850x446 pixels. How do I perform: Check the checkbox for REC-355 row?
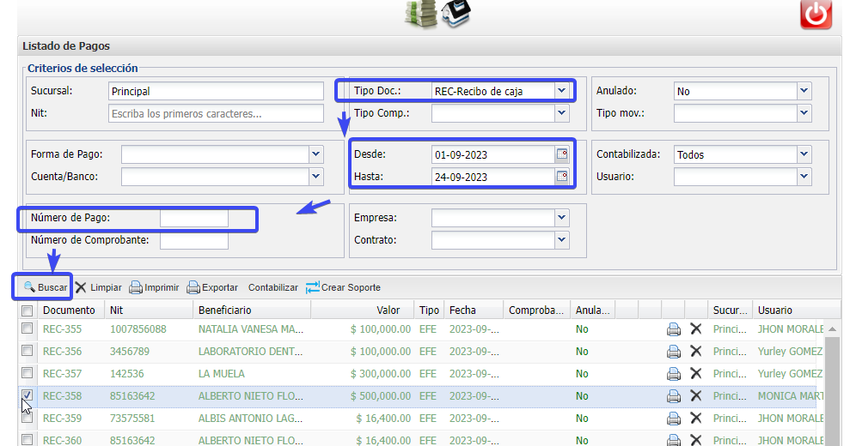click(x=27, y=329)
